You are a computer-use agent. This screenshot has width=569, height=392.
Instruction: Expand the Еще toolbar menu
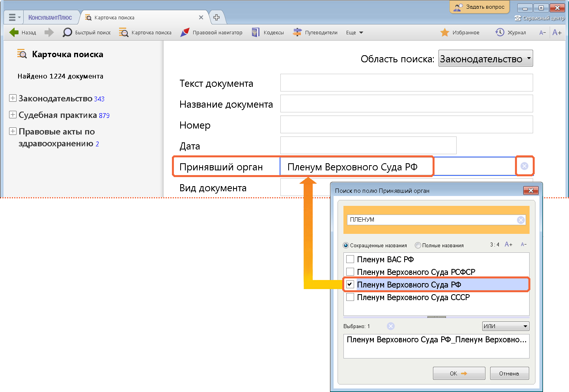(x=354, y=32)
